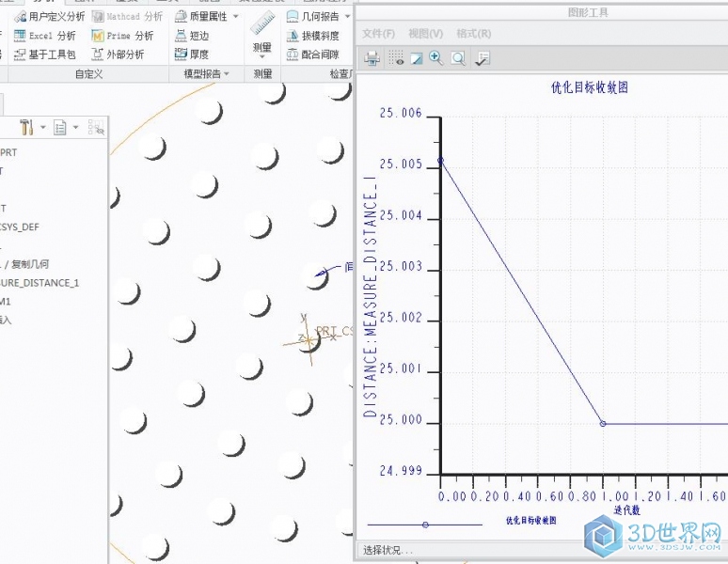Launch Excel 分析 tool
Image resolution: width=728 pixels, height=564 pixels.
coord(44,36)
